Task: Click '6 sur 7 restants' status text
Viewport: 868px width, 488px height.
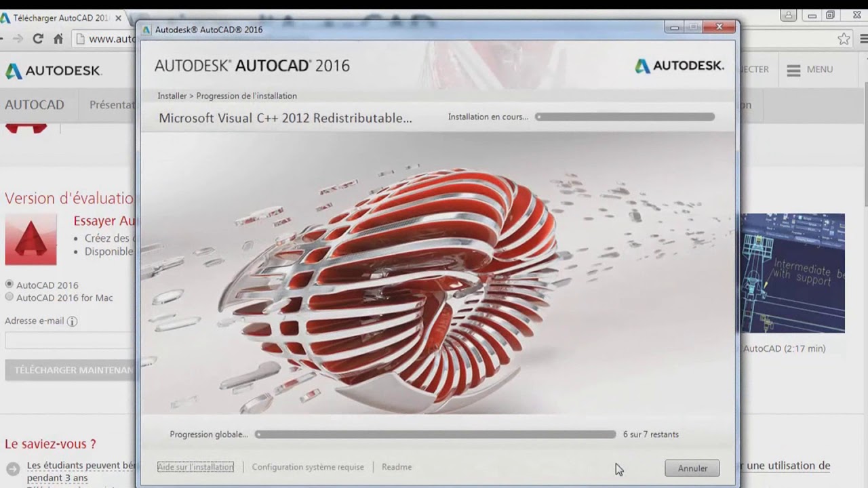Action: (651, 434)
